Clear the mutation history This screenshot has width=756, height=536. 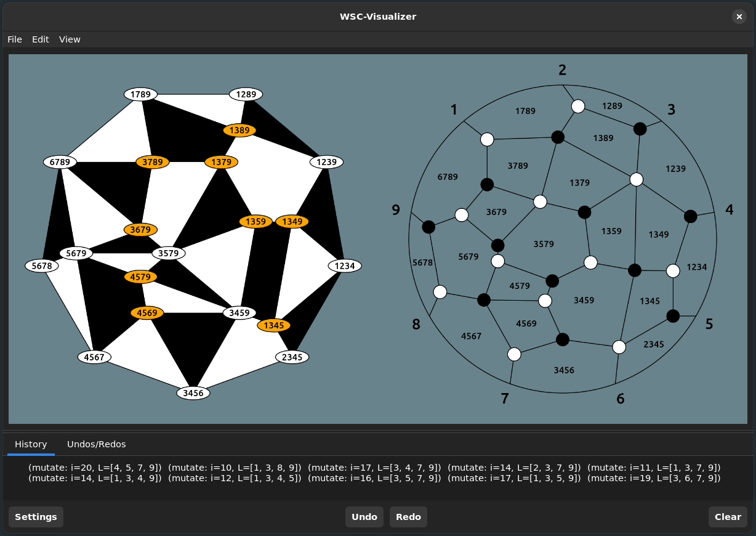pos(728,517)
